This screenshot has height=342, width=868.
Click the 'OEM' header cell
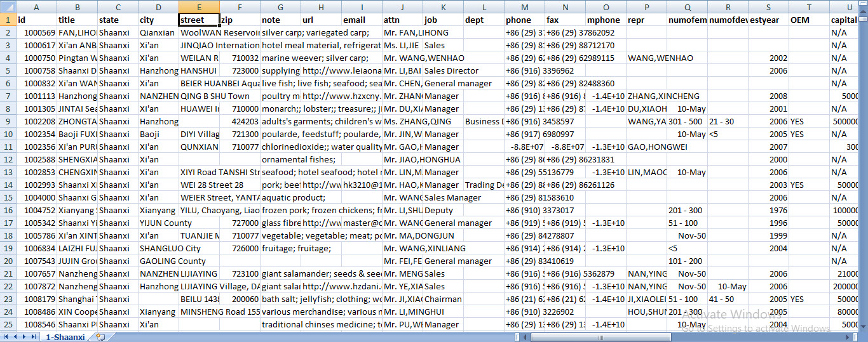coord(809,20)
